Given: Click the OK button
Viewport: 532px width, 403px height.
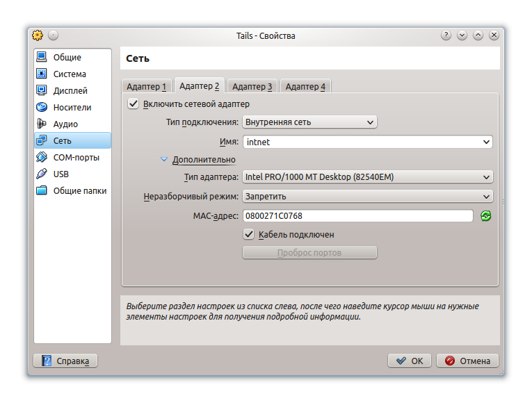Looking at the screenshot, I should tap(410, 361).
